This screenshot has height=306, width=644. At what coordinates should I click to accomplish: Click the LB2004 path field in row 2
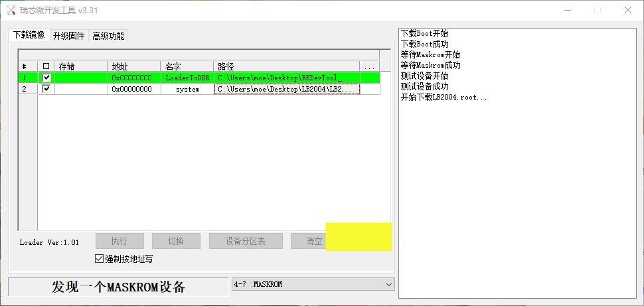[287, 89]
